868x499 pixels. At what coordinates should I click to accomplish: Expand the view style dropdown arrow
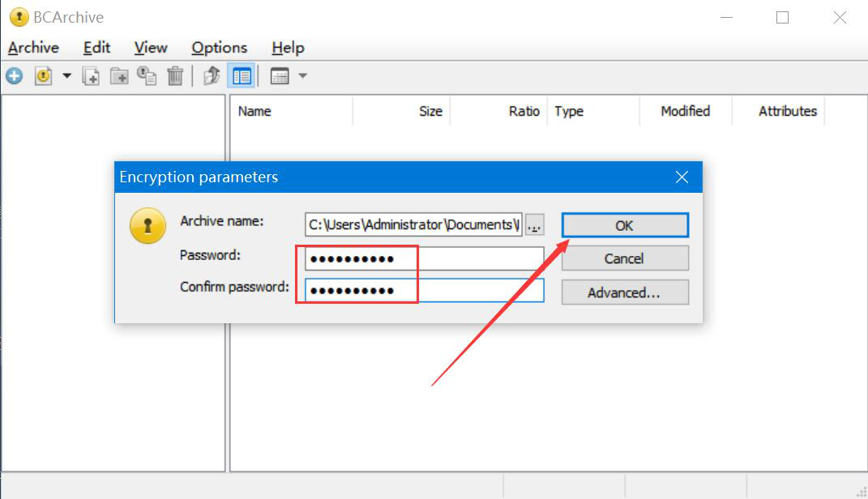click(303, 76)
